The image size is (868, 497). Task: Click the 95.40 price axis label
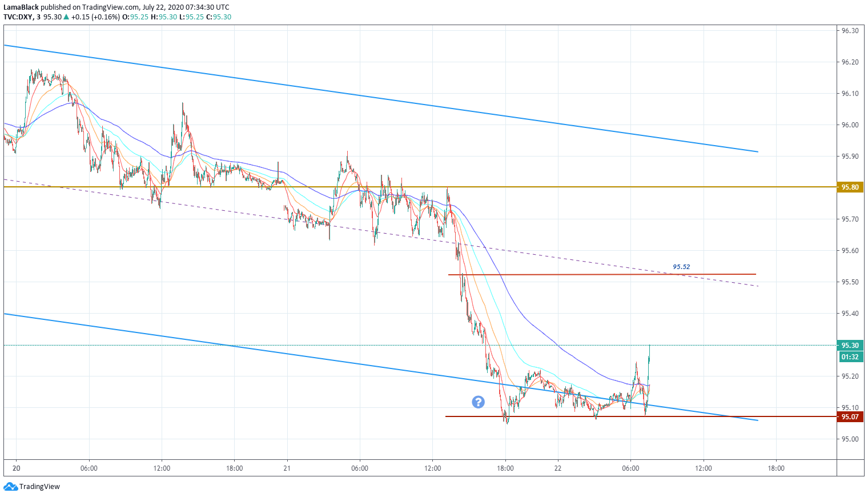850,314
